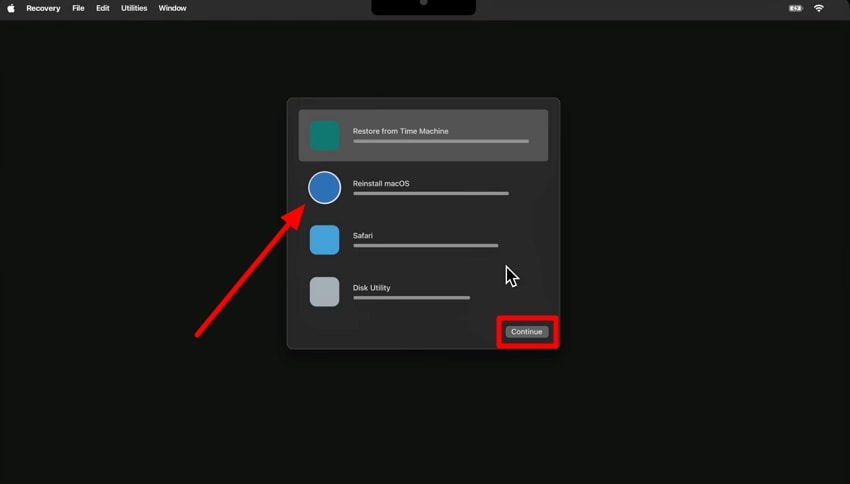Screen dimensions: 850x484
Task: Open the Edit menu
Action: (102, 8)
